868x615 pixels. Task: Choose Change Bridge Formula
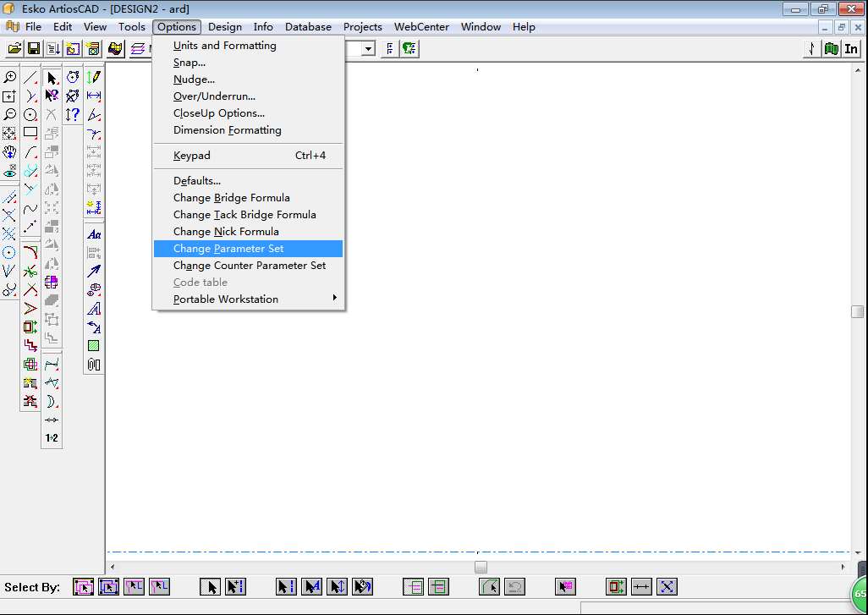(248, 198)
